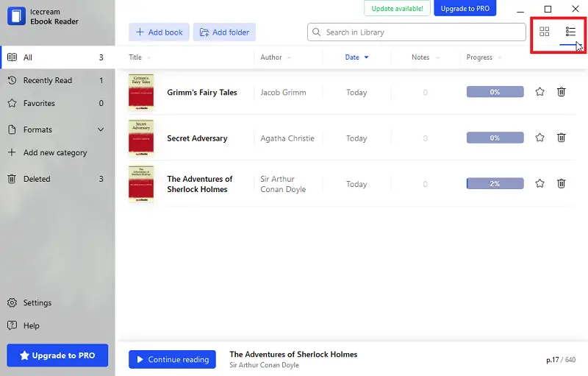Click the Icecream Ebook Reader logo
Viewport: 588px width, 376px height.
point(16,16)
